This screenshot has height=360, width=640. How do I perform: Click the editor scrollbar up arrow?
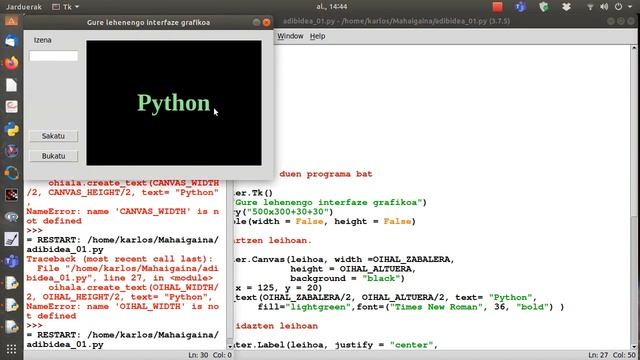634,49
